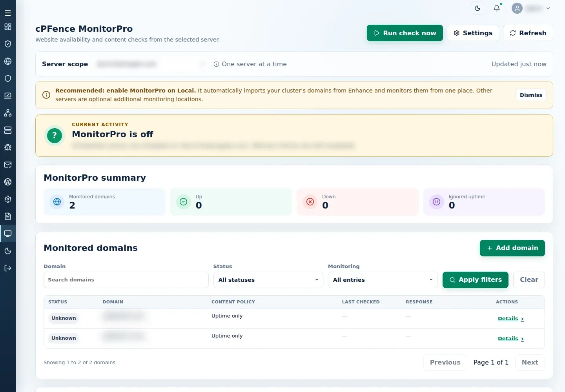Viewport: 565px width, 392px height.
Task: Open the mail envelope sidebar icon
Action: [8, 165]
